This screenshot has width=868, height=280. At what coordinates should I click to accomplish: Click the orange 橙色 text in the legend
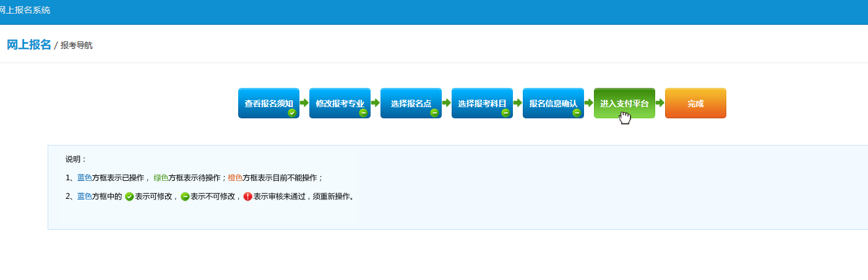[235, 178]
